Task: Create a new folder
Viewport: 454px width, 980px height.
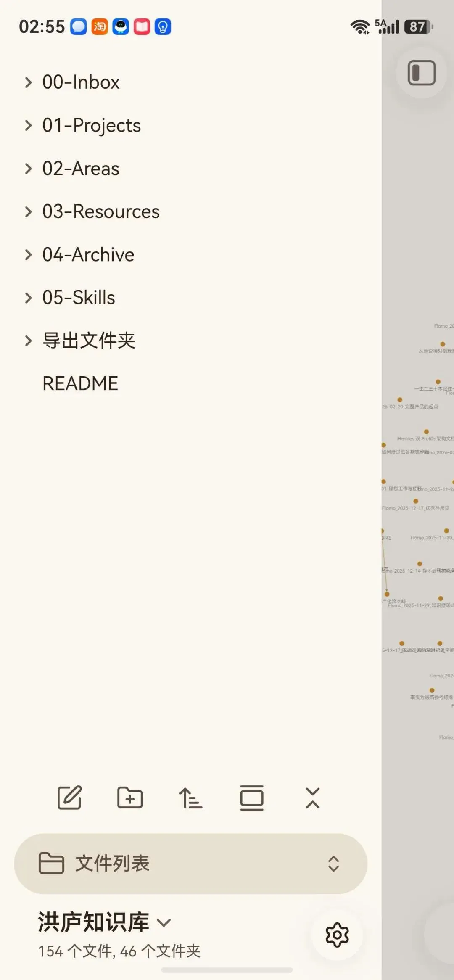Action: (130, 798)
